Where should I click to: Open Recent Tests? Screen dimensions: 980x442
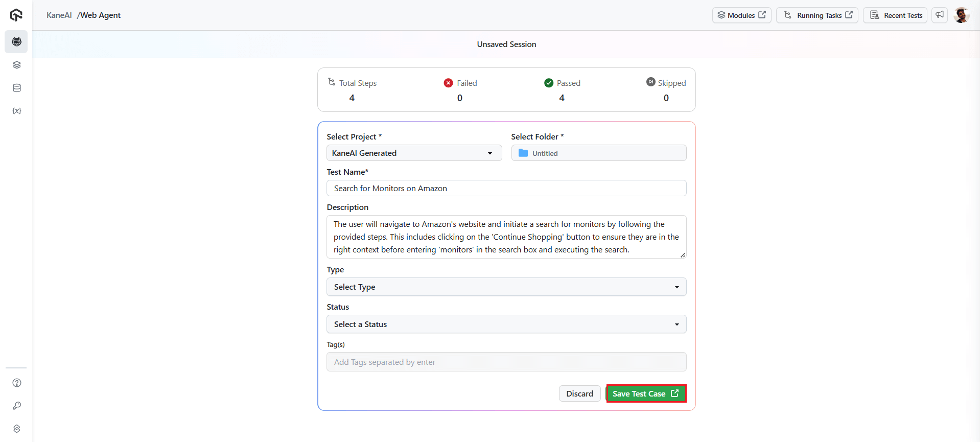coord(896,15)
